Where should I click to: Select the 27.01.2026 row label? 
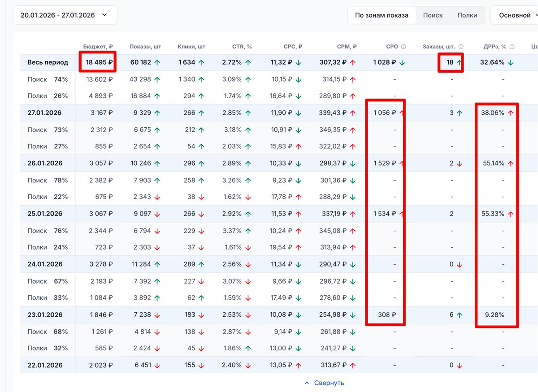tap(44, 113)
